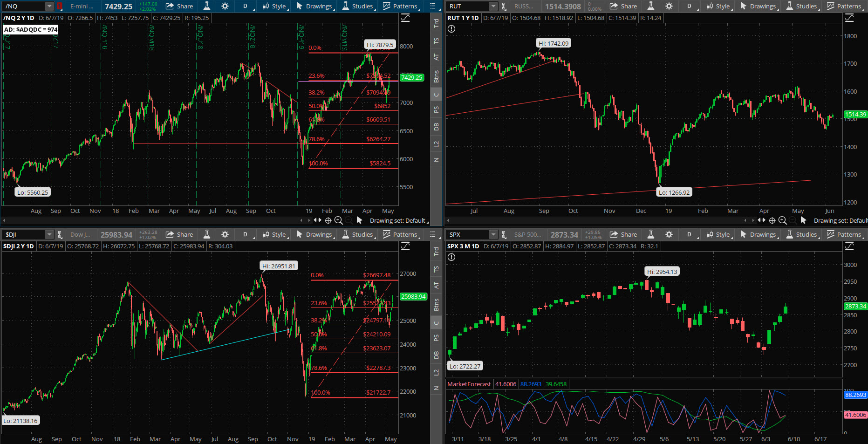Open D timeframe dropdown in RUT toolbar

690,6
